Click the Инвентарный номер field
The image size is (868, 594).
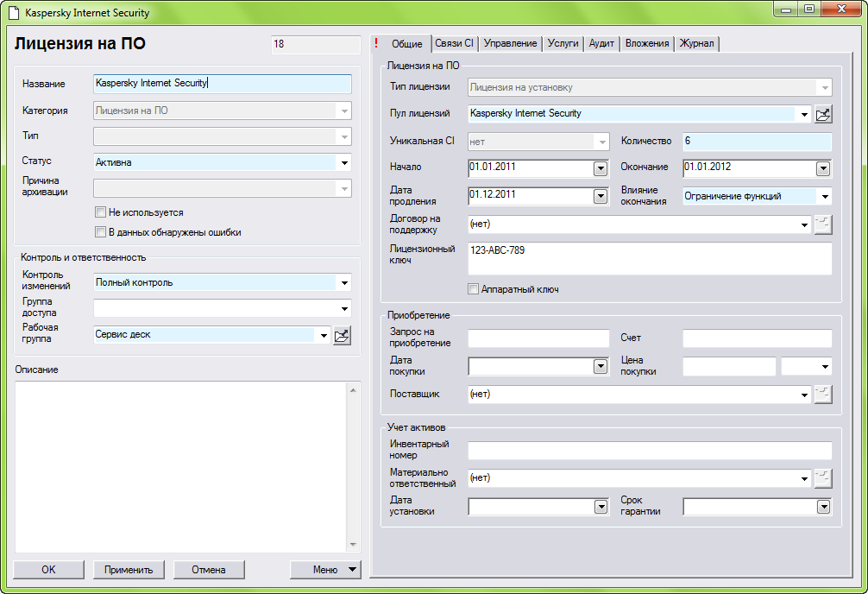650,451
